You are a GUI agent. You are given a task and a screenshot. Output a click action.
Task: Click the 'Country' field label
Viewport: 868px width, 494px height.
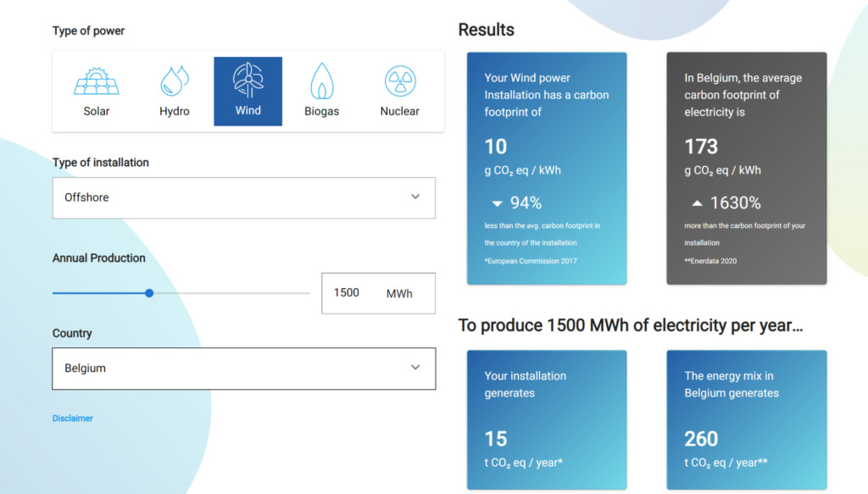tap(72, 334)
